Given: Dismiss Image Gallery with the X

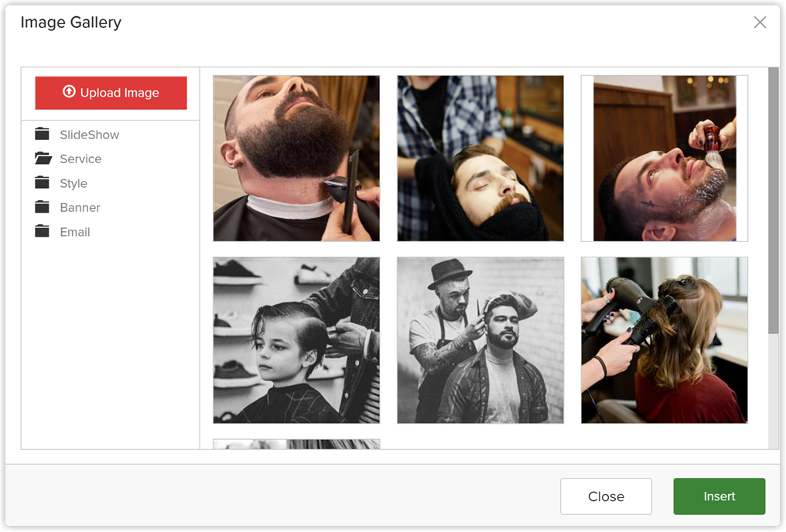Looking at the screenshot, I should 760,22.
